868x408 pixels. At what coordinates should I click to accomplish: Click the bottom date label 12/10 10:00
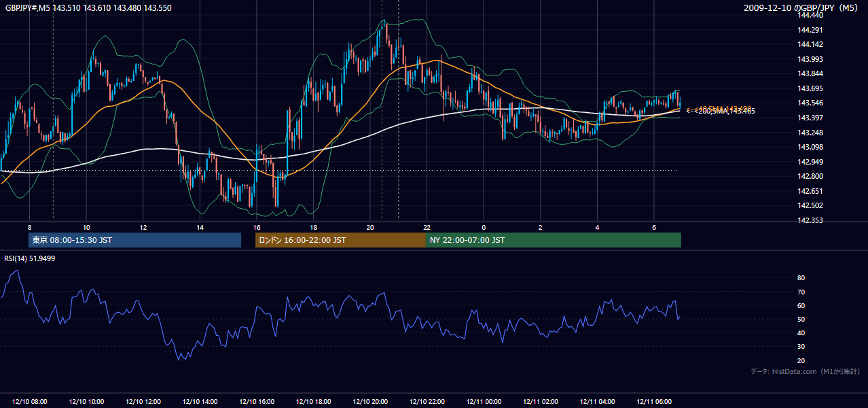point(87,402)
